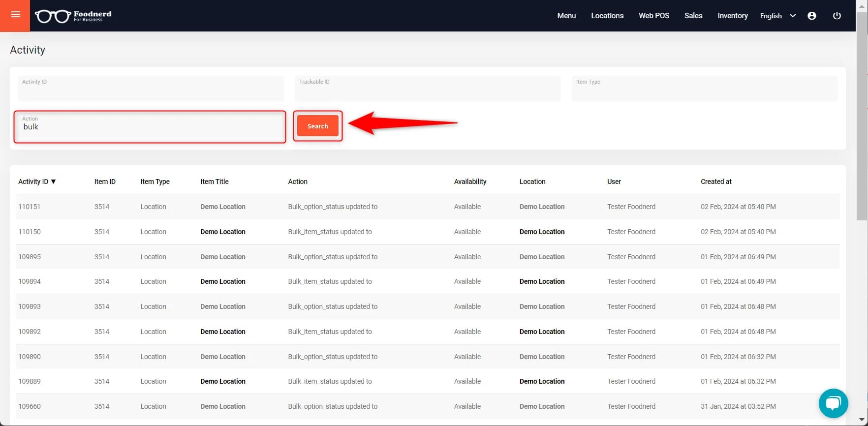Viewport: 868px width, 426px height.
Task: Click the Item Type filter field
Action: (705, 89)
